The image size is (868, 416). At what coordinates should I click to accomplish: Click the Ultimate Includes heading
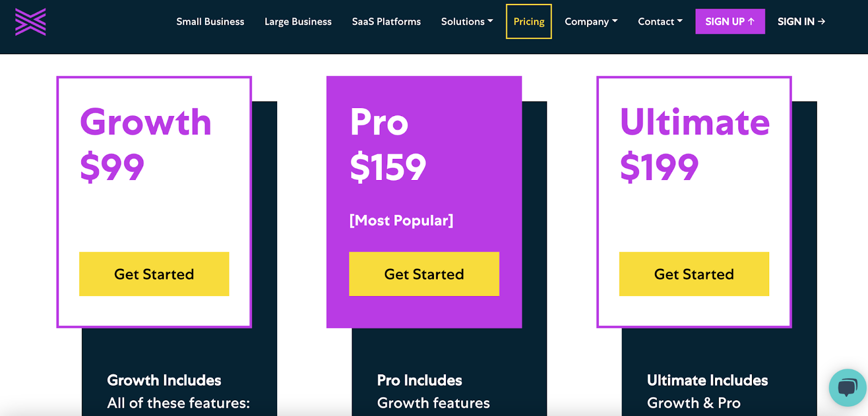[x=707, y=380]
